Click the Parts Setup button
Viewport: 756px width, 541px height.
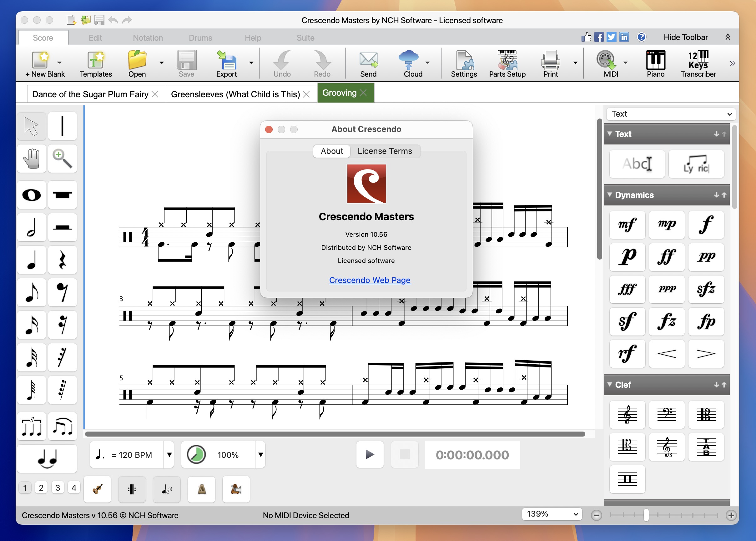[x=507, y=64]
